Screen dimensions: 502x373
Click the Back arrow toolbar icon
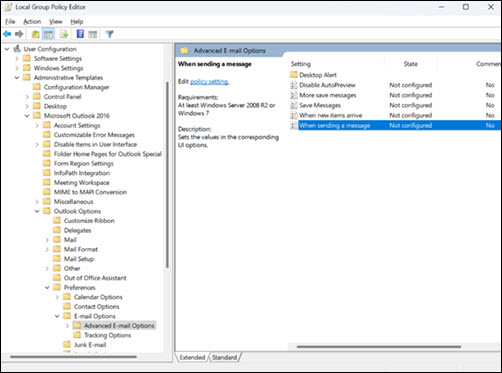point(7,34)
